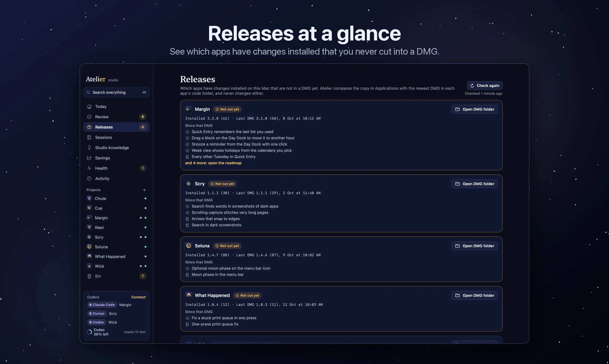Select the Codex coder chip
Image resolution: width=609 pixels, height=364 pixels.
(97, 322)
